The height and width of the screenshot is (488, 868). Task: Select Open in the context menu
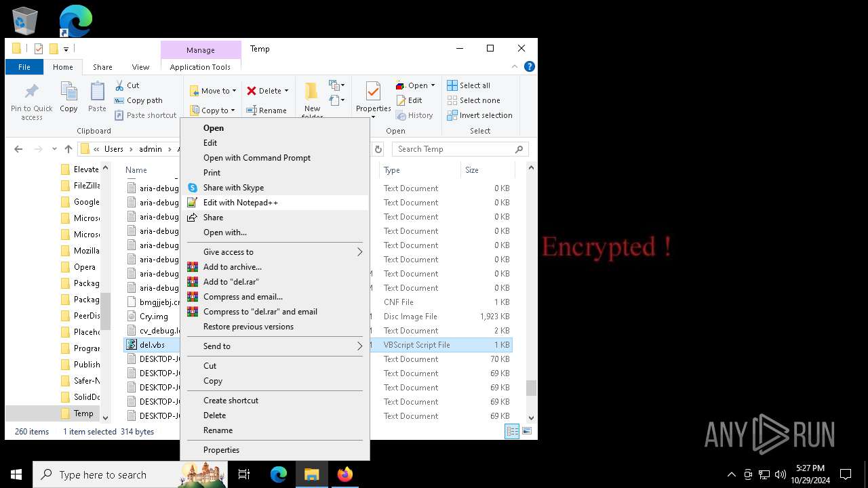[275, 128]
